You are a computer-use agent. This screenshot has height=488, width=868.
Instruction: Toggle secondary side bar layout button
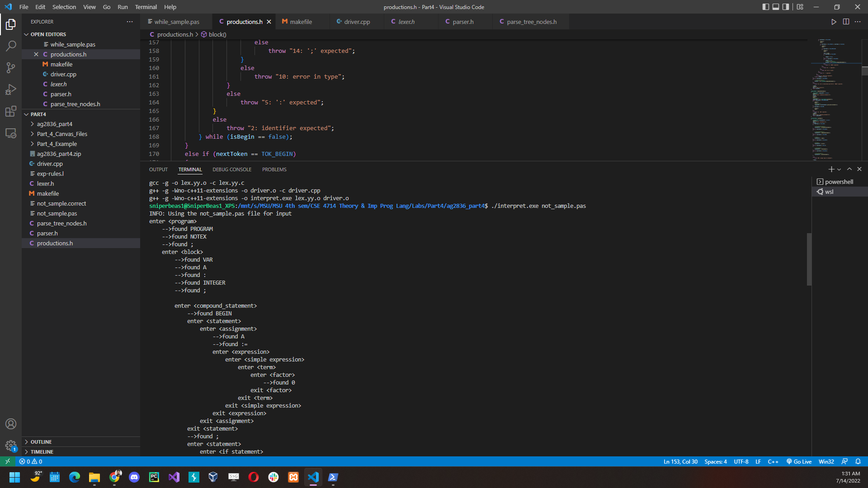[786, 7]
